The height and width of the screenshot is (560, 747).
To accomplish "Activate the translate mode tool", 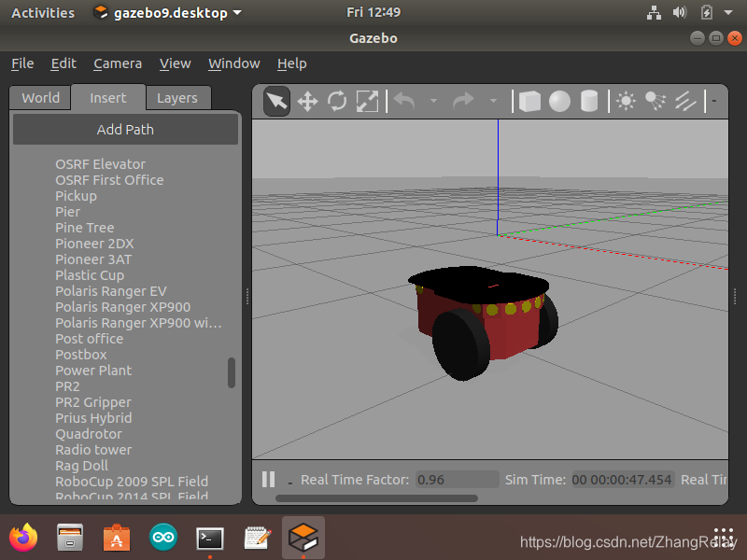I will tap(307, 102).
